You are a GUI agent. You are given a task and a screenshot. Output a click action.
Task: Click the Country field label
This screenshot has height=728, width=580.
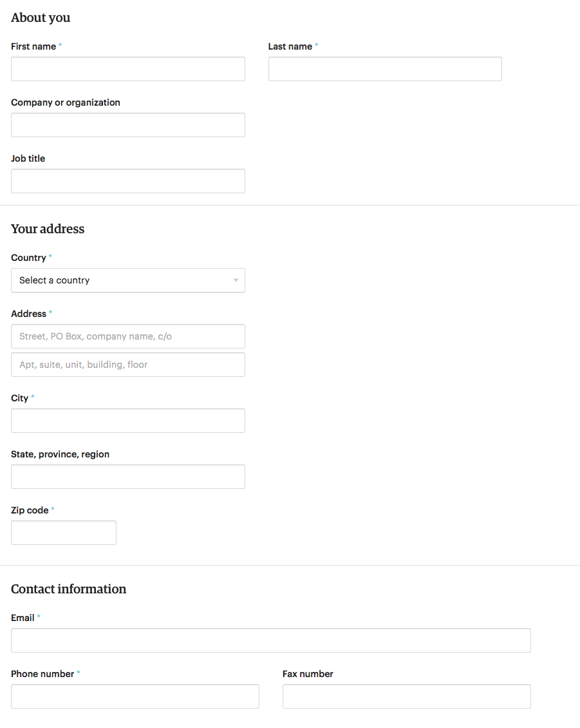28,258
